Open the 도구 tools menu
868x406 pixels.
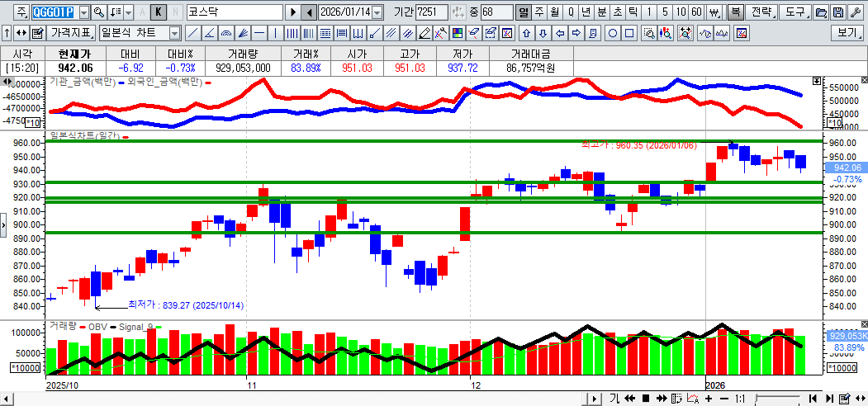point(794,12)
